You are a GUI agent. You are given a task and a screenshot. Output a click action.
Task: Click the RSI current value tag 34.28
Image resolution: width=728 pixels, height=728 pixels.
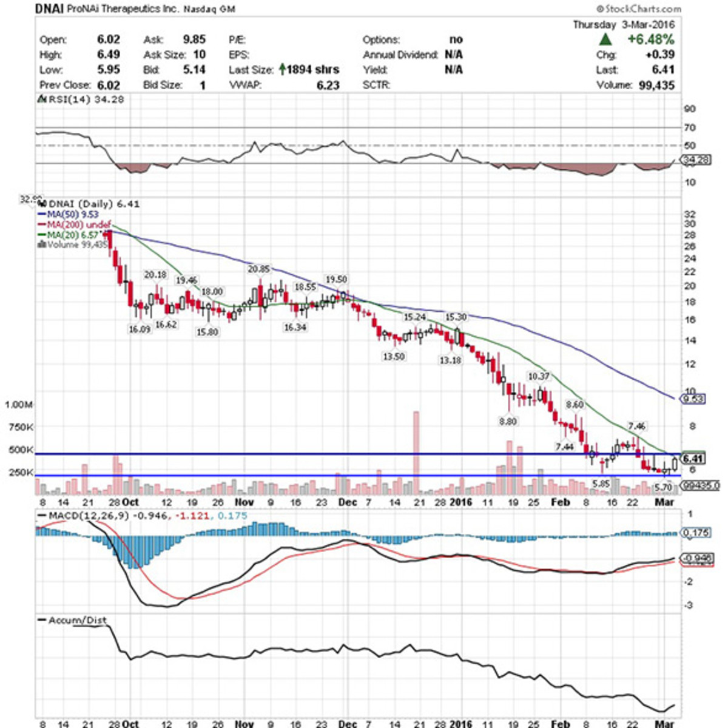pyautogui.click(x=695, y=160)
